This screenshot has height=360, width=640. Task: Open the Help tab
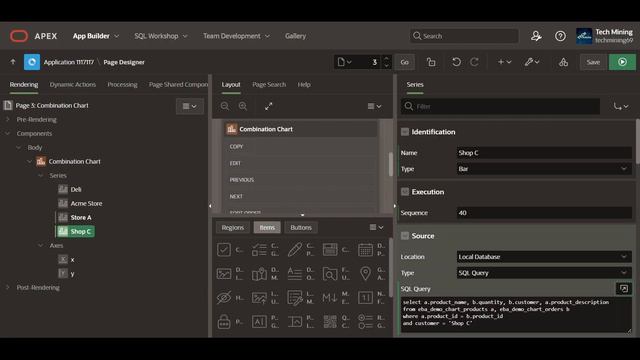coord(304,84)
